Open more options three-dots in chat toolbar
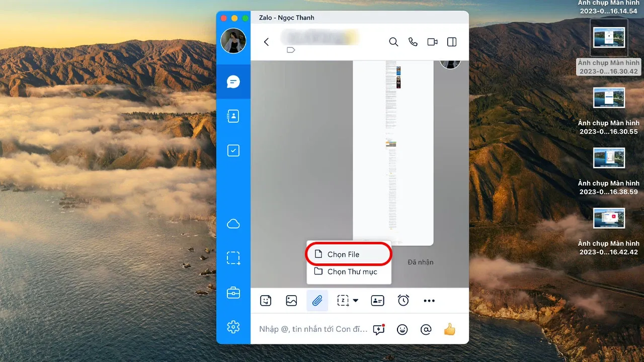The width and height of the screenshot is (644, 362). click(429, 301)
